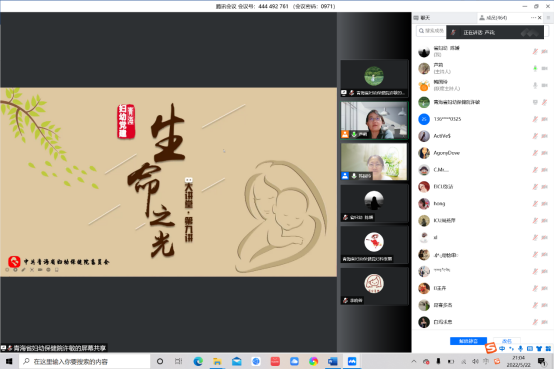Select the video thumbnail with the red dancer avatar
The image size is (554, 370).
(374, 245)
